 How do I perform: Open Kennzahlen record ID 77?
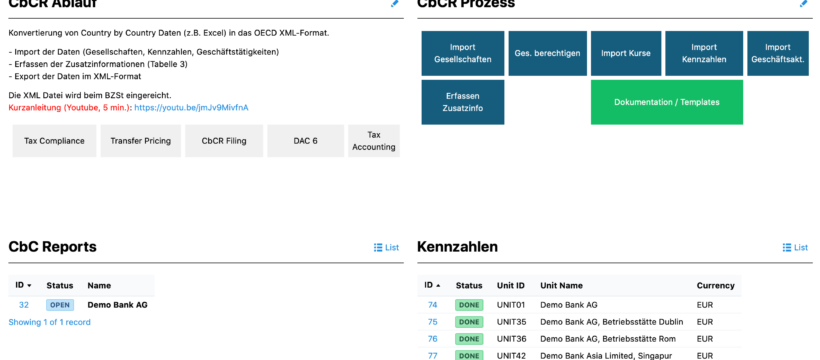tap(432, 356)
